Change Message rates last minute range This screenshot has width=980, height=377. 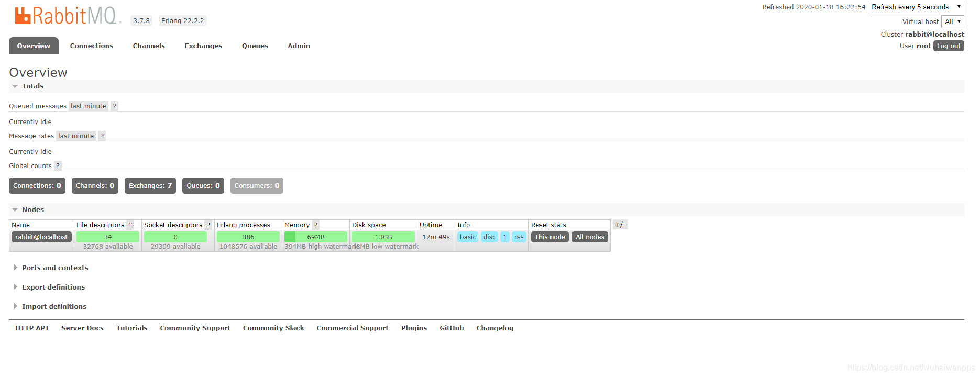click(x=76, y=136)
